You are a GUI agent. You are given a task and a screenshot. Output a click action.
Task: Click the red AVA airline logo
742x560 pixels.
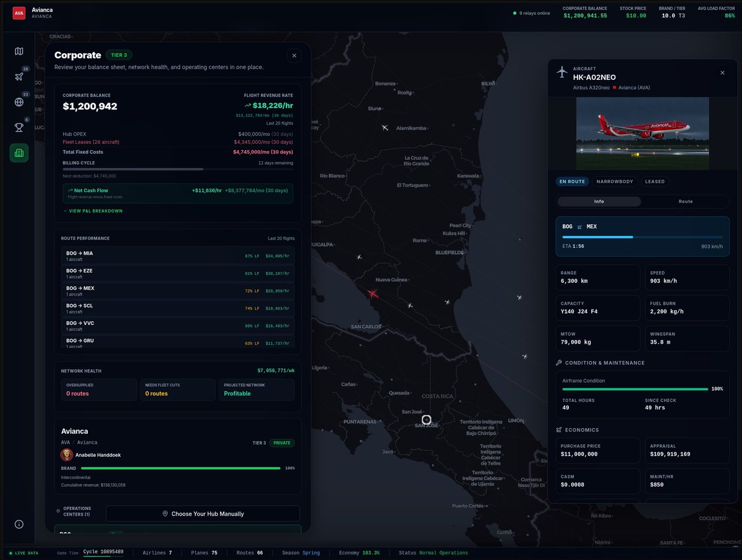point(19,13)
